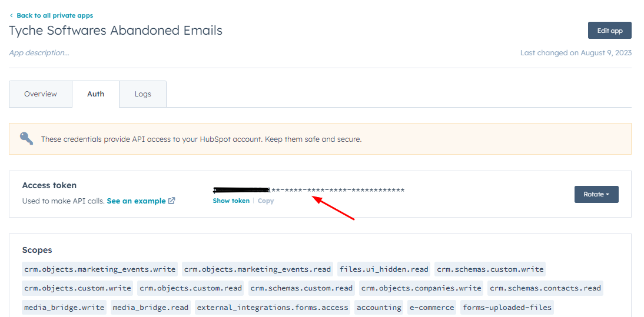Click the Access token heading
Screen dimensions: 644x317
49,185
